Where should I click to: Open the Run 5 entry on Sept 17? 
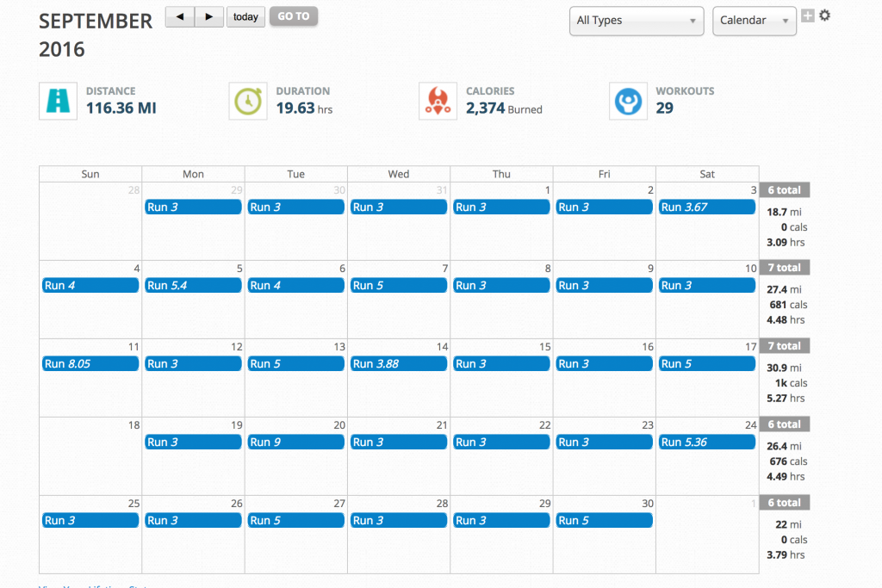pyautogui.click(x=707, y=363)
